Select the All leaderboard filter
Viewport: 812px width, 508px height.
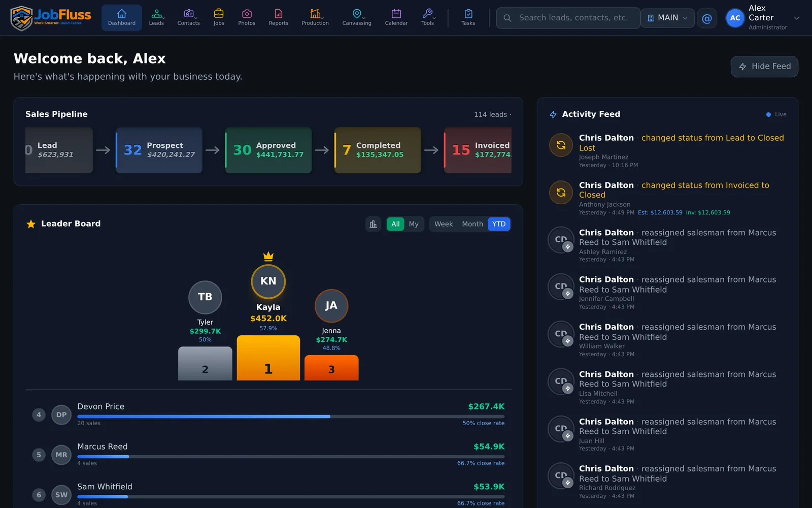point(395,224)
